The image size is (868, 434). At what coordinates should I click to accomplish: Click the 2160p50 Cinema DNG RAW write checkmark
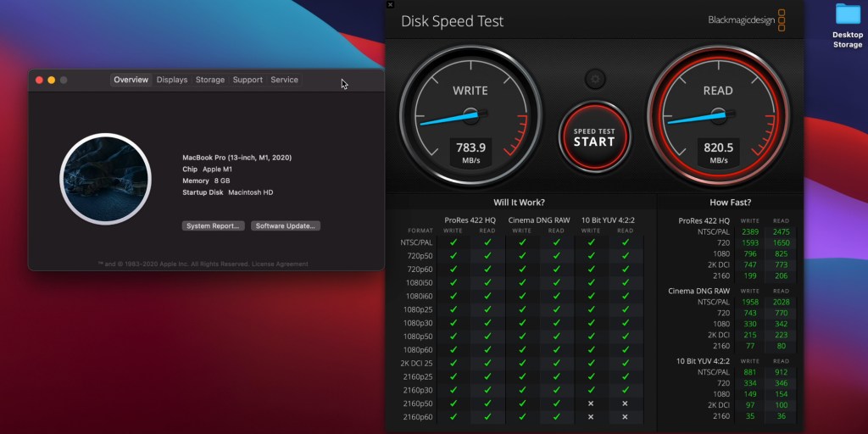point(522,403)
